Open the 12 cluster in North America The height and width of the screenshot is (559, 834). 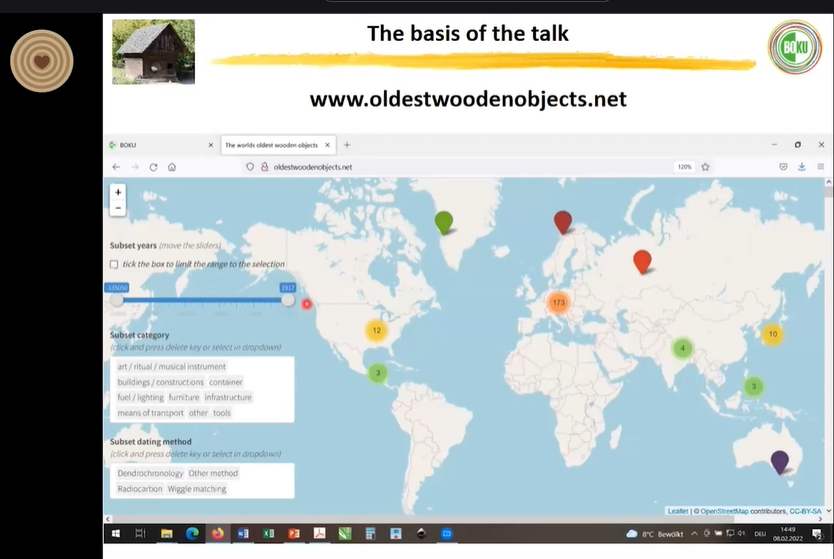tap(377, 330)
